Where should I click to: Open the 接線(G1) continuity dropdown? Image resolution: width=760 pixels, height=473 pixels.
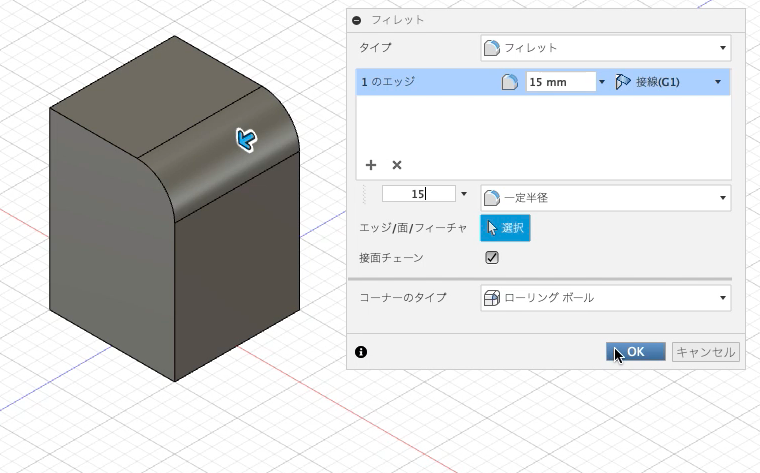coord(718,82)
